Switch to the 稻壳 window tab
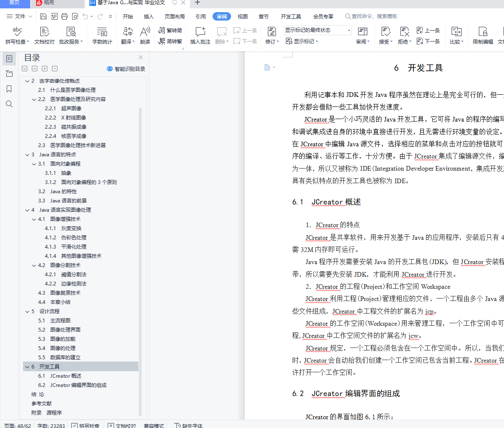The image size is (504, 428). (x=59, y=3)
